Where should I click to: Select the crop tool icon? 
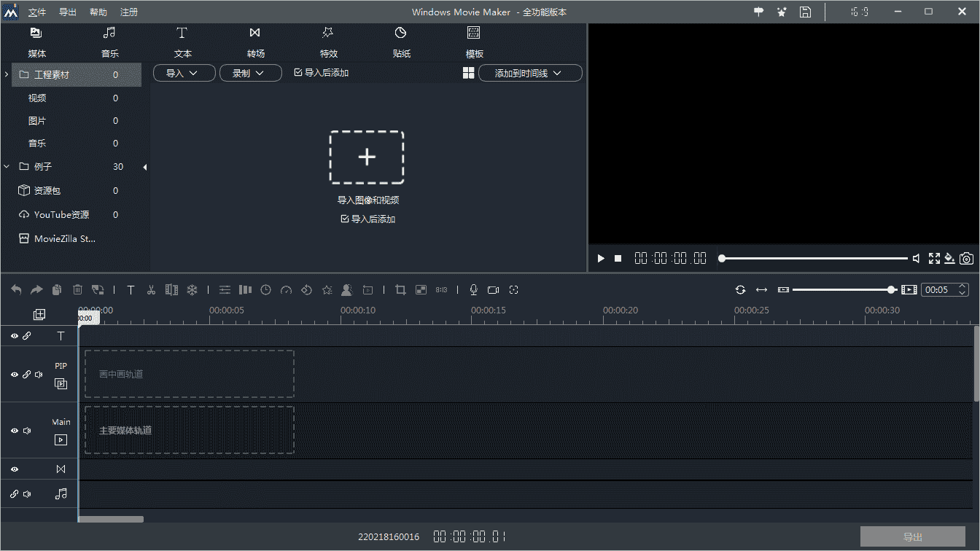click(400, 290)
